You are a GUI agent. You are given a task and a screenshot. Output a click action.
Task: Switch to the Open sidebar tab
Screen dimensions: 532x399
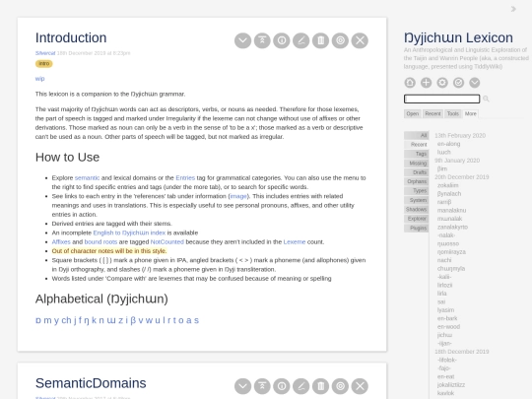click(413, 113)
